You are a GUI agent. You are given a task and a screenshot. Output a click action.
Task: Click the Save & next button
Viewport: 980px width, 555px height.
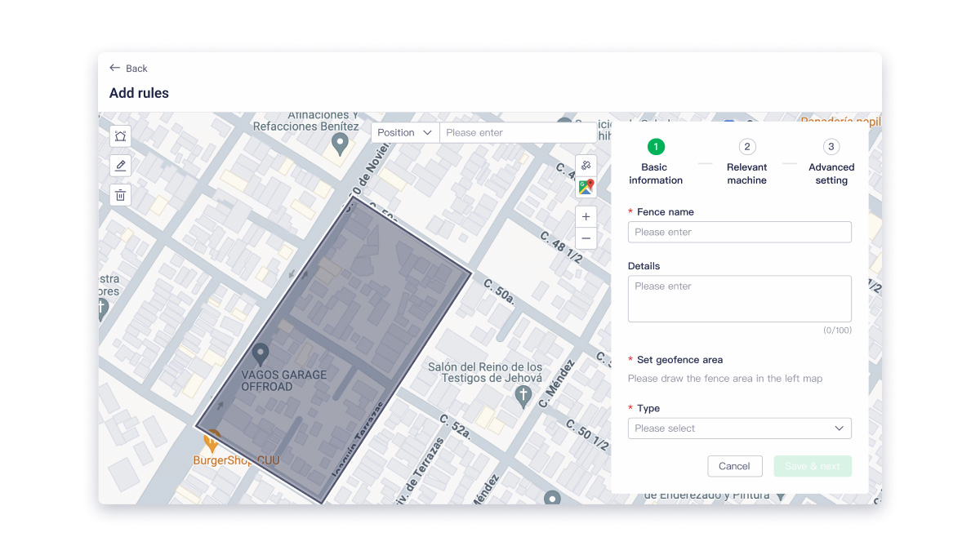(x=813, y=466)
